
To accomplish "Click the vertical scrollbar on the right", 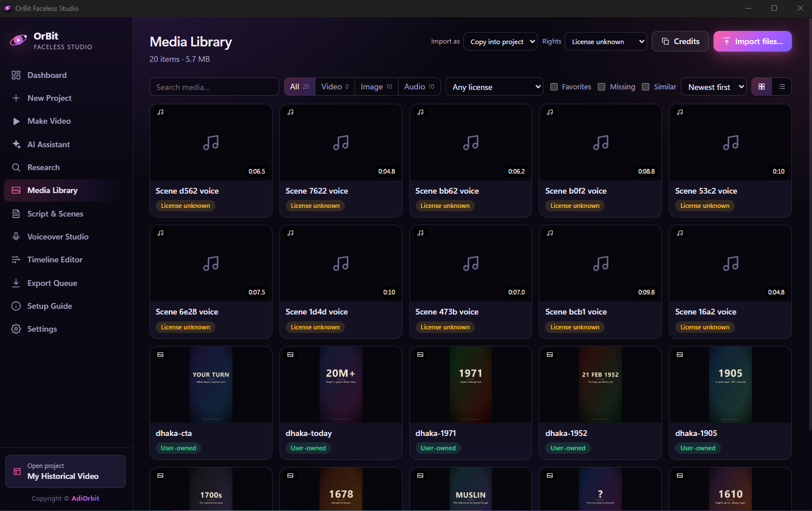I will pyautogui.click(x=809, y=223).
